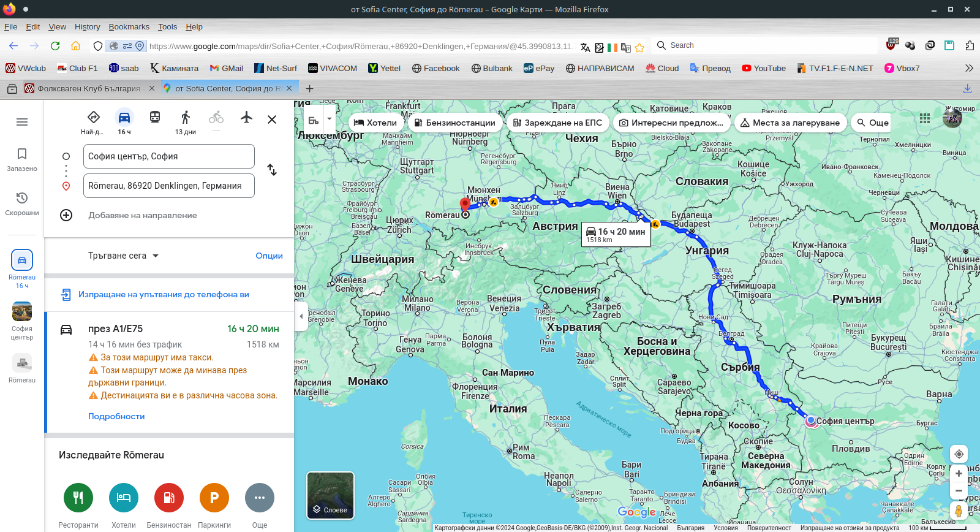Zoom in on the map

959,474
